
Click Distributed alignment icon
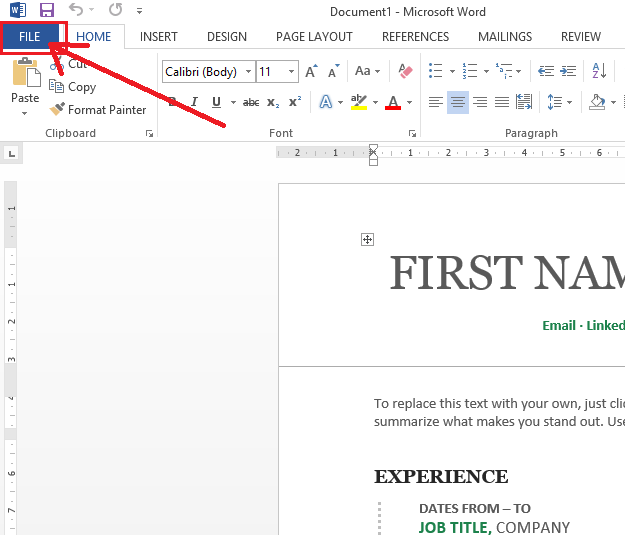[524, 102]
